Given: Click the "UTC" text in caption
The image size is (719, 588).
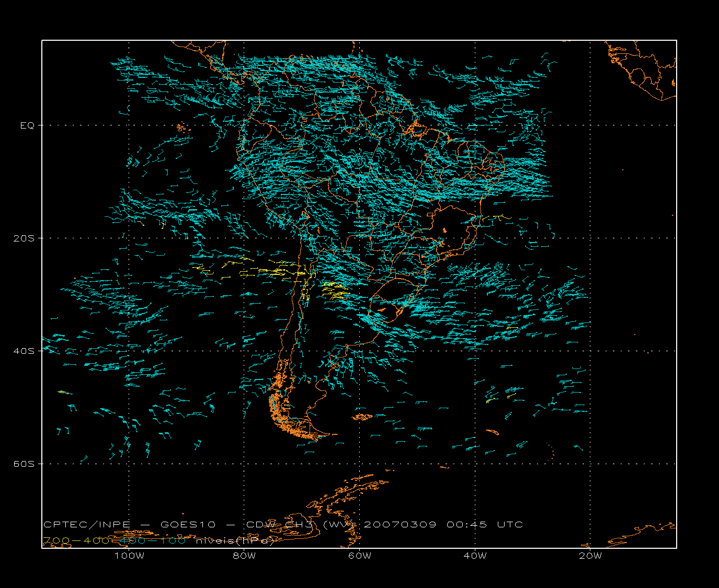Looking at the screenshot, I should click(x=510, y=525).
